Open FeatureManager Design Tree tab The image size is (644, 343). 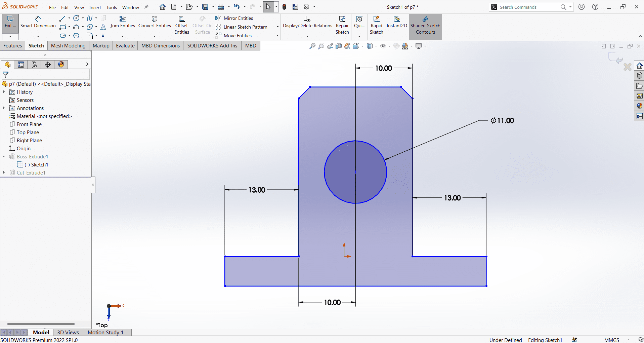click(x=7, y=65)
